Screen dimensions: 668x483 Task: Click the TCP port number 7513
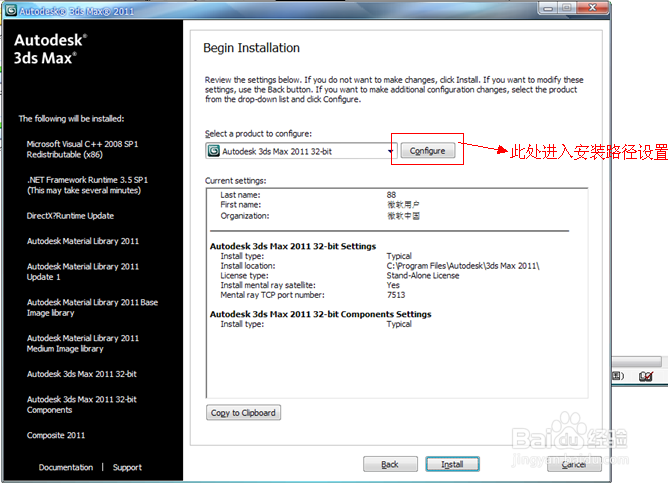[x=396, y=295]
